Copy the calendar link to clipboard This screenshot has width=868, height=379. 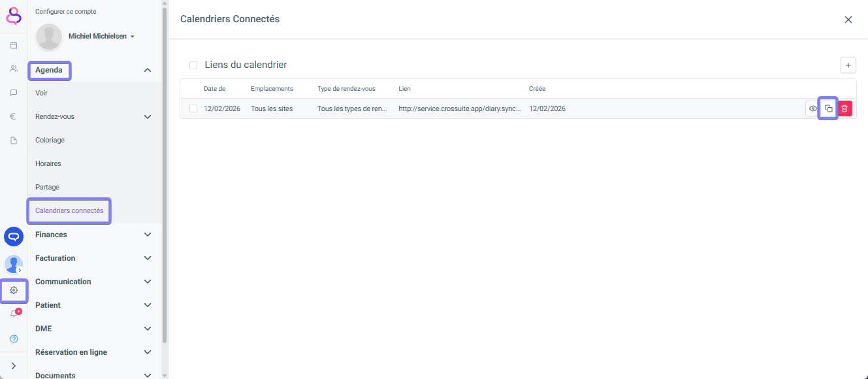coord(828,108)
